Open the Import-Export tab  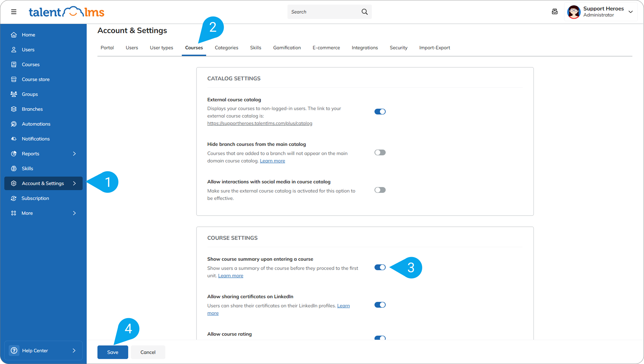(434, 48)
